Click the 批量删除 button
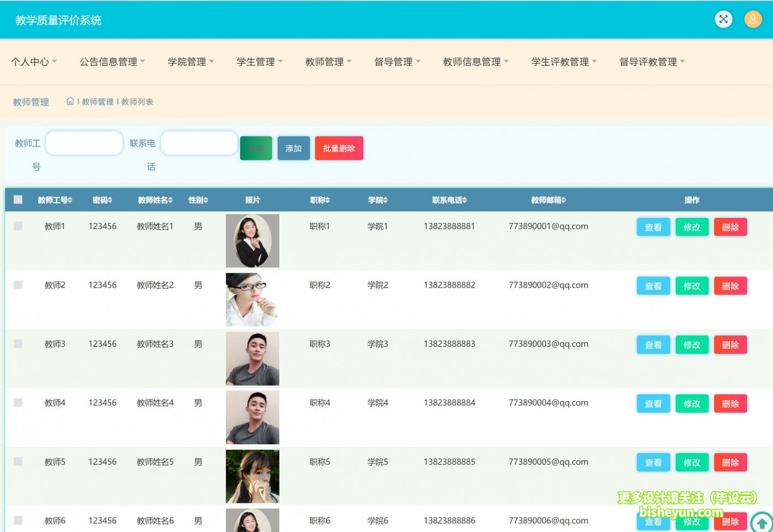This screenshot has width=773, height=532. (338, 148)
